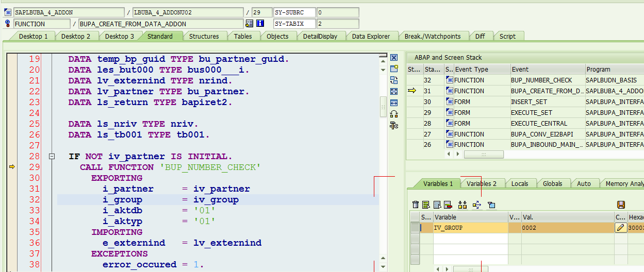Switch to the Auto tab

click(x=584, y=183)
